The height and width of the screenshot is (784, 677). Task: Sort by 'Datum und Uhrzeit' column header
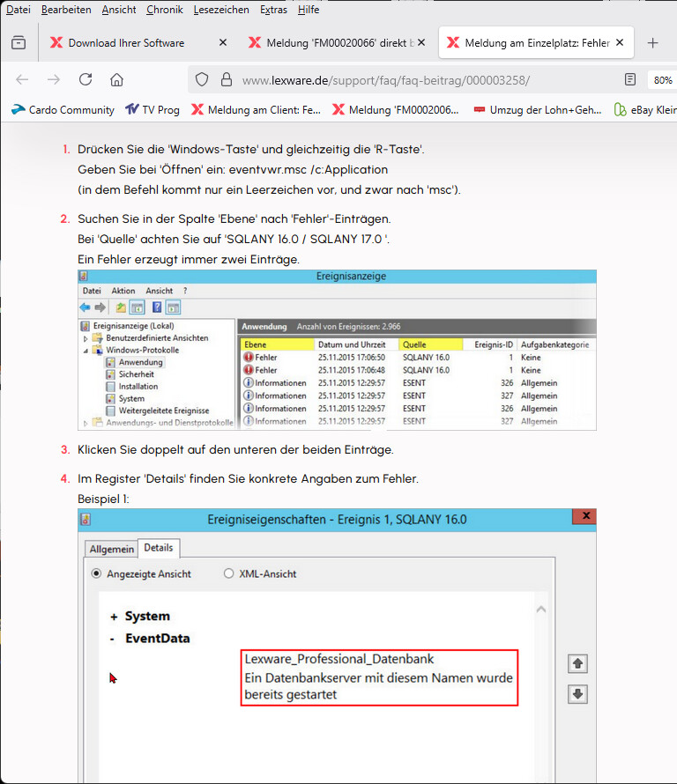pyautogui.click(x=356, y=344)
